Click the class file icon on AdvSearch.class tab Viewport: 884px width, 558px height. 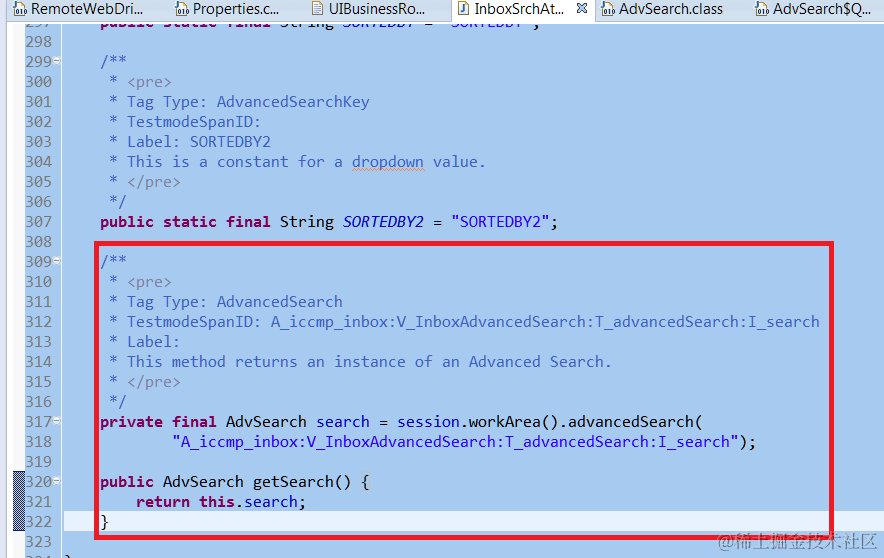(x=608, y=9)
